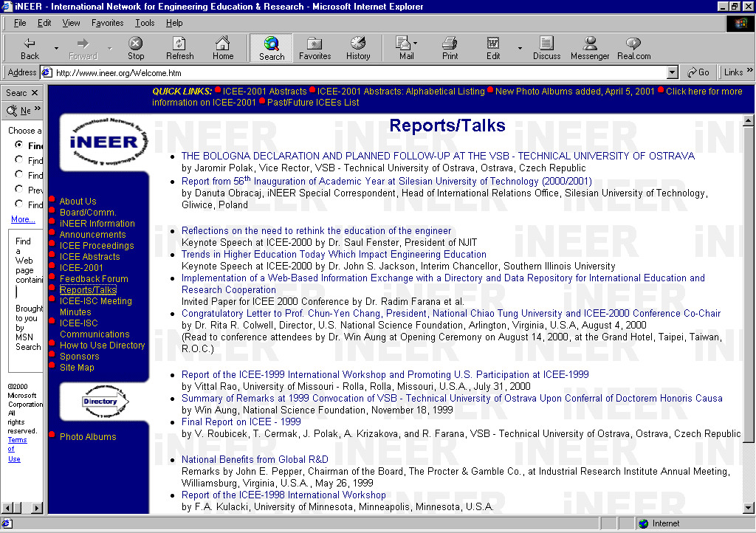Image resolution: width=756 pixels, height=533 pixels.
Task: Click the New search icon in the Search pane
Action: click(12, 111)
